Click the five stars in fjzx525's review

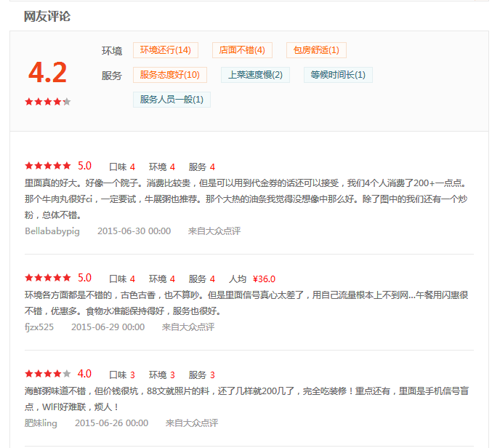[47, 278]
